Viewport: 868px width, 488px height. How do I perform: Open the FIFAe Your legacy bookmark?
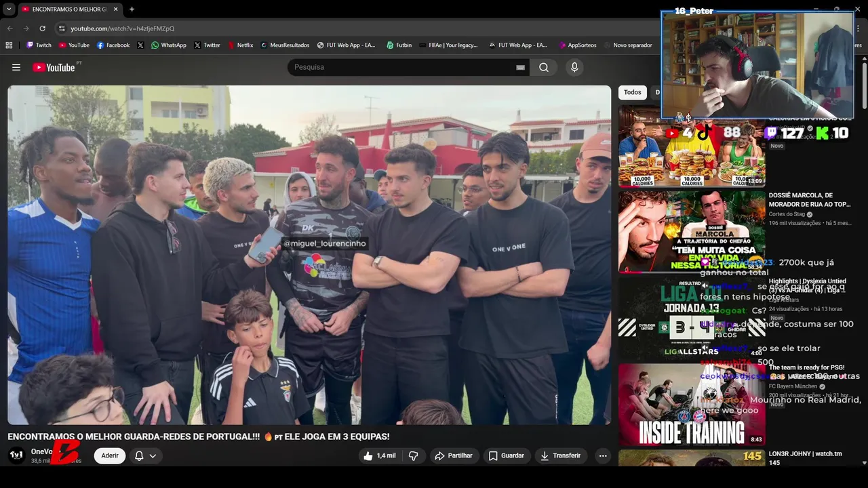(448, 45)
